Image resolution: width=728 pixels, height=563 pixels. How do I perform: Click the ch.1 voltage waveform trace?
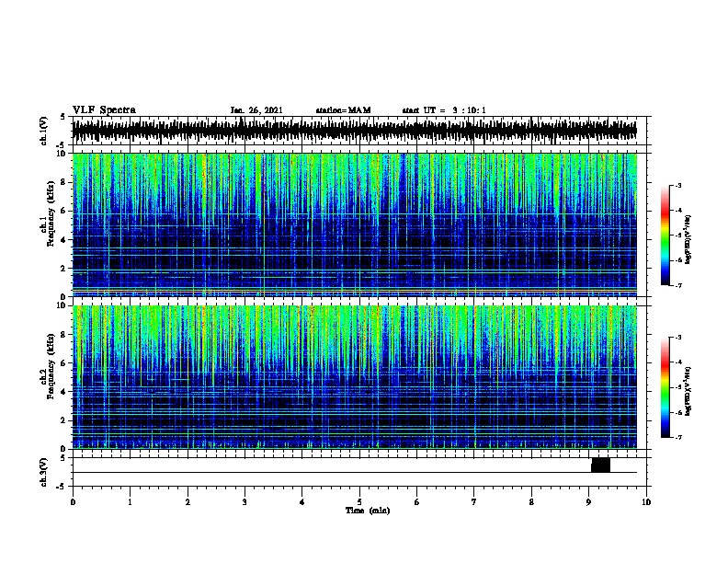click(x=355, y=131)
